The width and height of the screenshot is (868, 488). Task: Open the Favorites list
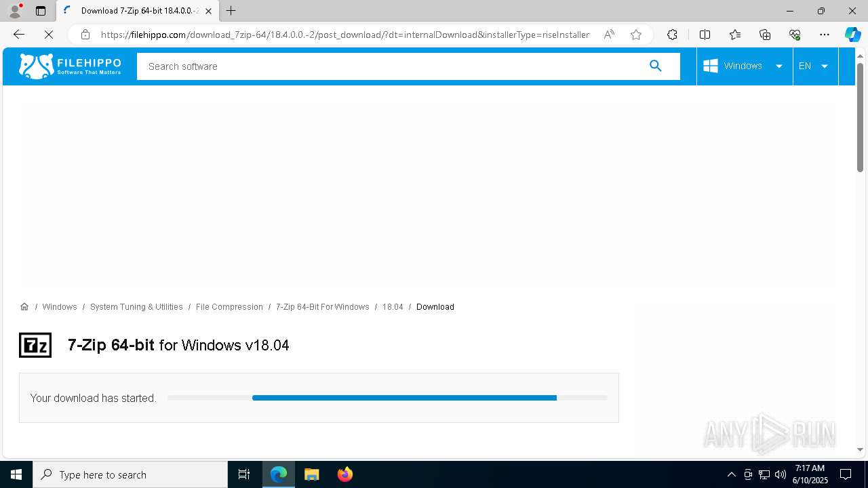pos(735,35)
